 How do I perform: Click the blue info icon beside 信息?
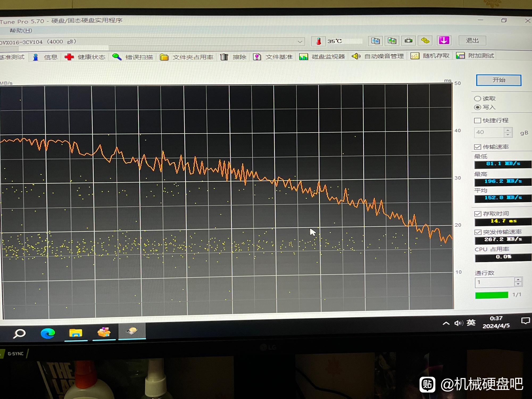(35, 57)
